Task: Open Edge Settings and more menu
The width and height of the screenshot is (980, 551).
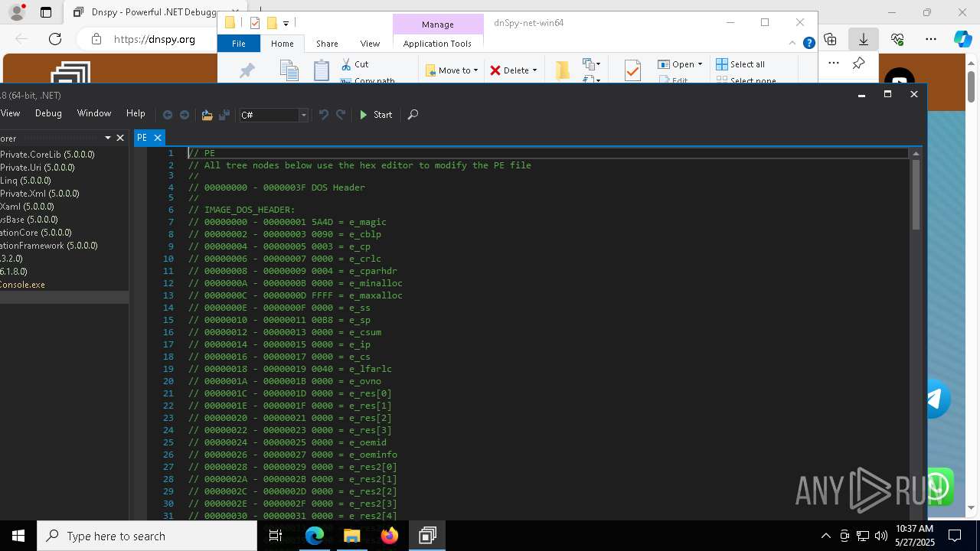Action: click(931, 39)
